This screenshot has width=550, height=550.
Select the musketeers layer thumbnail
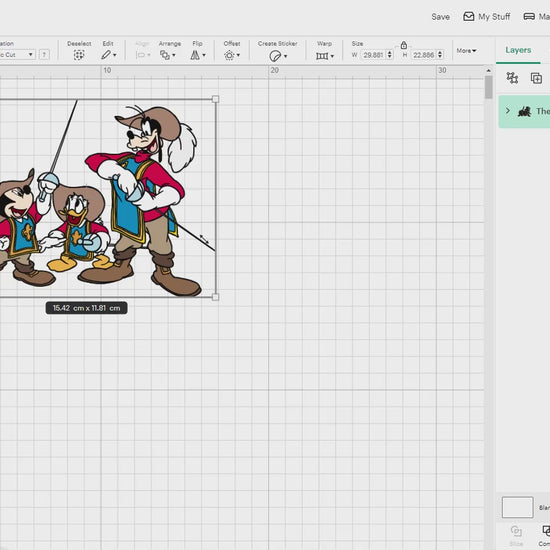pyautogui.click(x=524, y=112)
